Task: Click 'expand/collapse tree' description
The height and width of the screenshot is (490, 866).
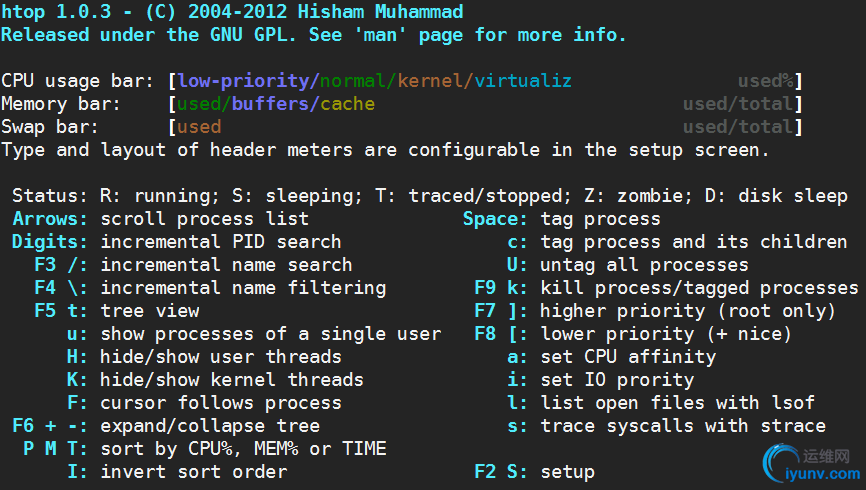Action: pyautogui.click(x=210, y=426)
